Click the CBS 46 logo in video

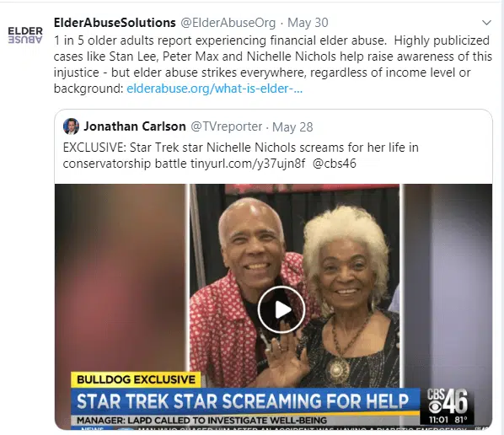[x=448, y=401]
